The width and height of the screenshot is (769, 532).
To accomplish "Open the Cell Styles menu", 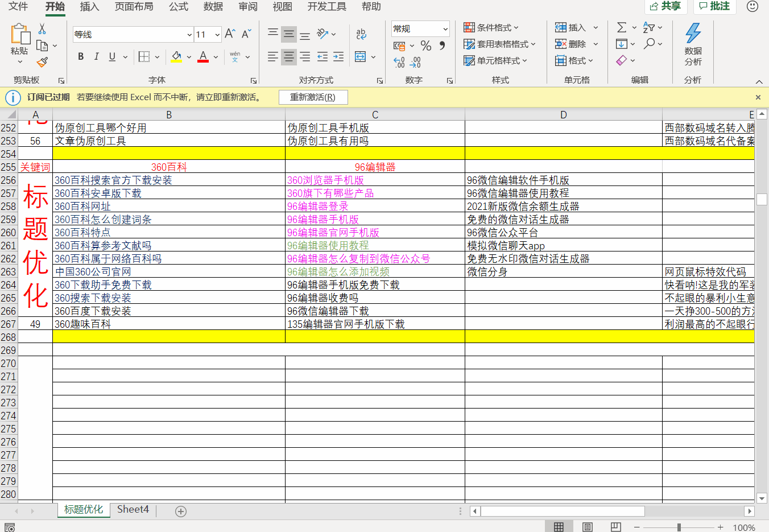I will (x=495, y=60).
